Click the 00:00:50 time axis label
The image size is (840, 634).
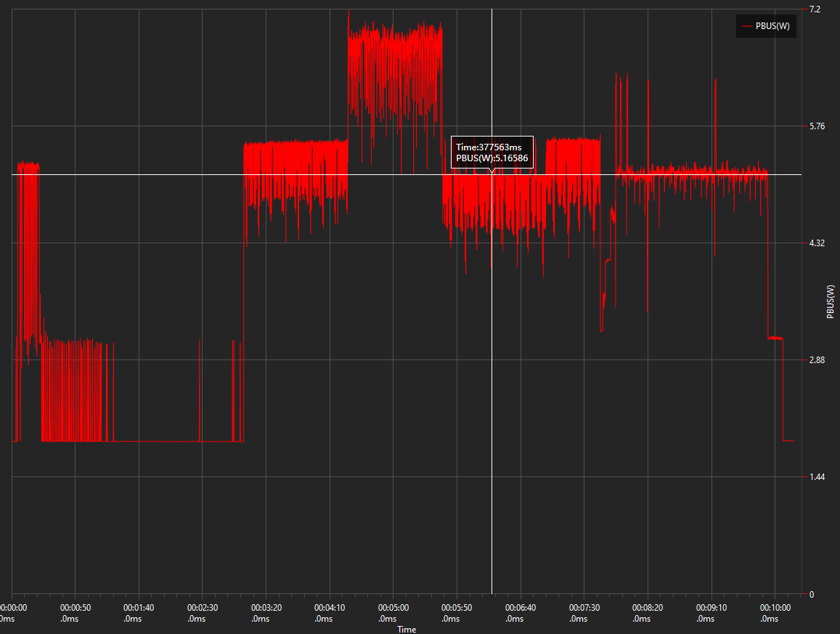[x=75, y=608]
